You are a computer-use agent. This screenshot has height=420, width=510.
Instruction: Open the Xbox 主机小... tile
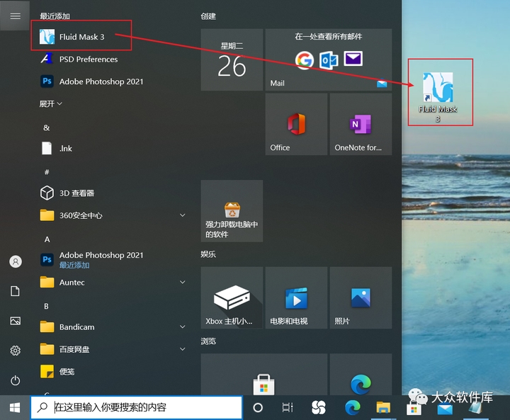[x=232, y=297]
